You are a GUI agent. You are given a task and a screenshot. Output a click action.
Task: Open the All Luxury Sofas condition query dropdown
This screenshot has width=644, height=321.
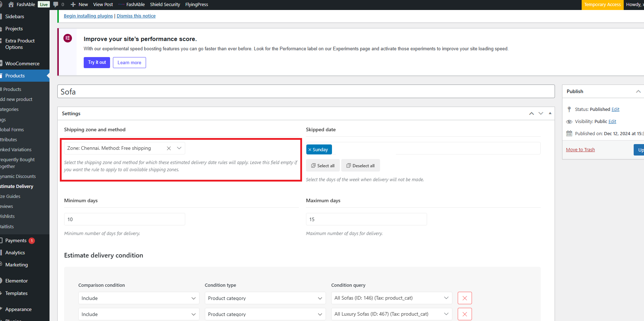[x=391, y=314]
